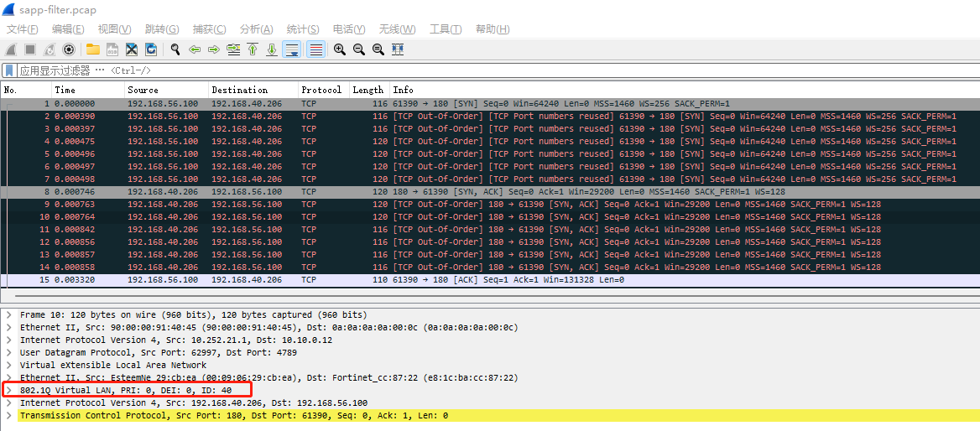Click the find packet magnifier icon
Screen dimensions: 980x431
[x=175, y=49]
